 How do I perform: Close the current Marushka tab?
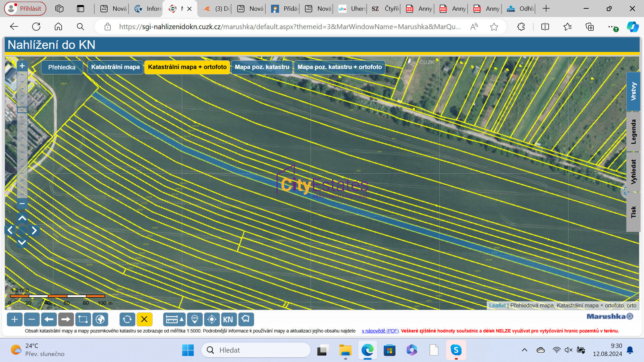[x=190, y=9]
